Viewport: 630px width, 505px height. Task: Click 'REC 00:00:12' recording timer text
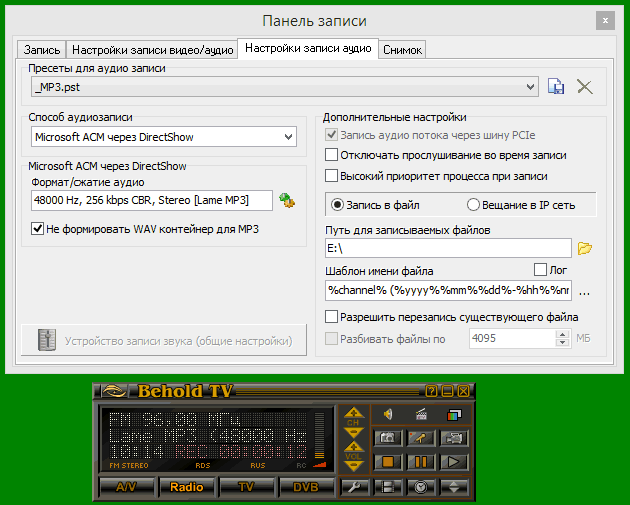[x=241, y=452]
